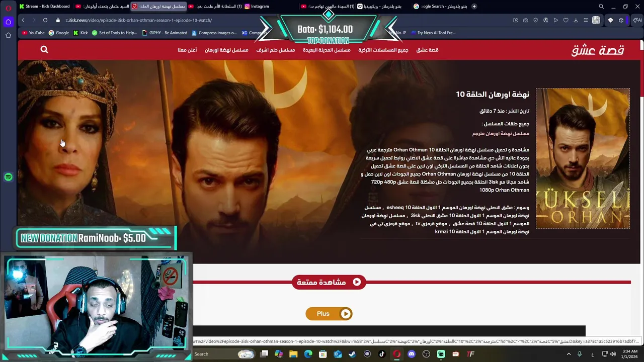The height and width of the screenshot is (362, 644).
Task: Click the قصة عشق site logo
Action: click(x=598, y=50)
